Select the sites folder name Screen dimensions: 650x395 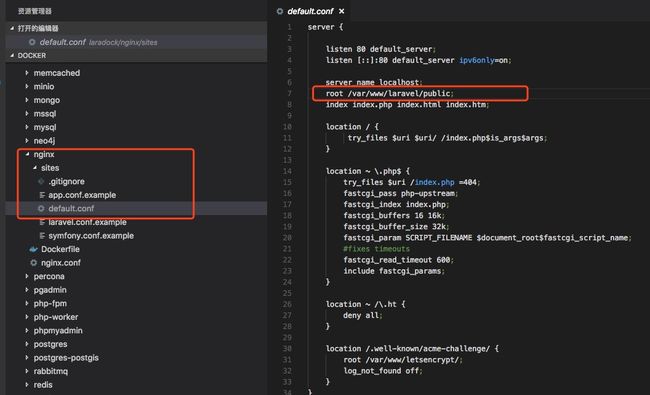(50, 168)
